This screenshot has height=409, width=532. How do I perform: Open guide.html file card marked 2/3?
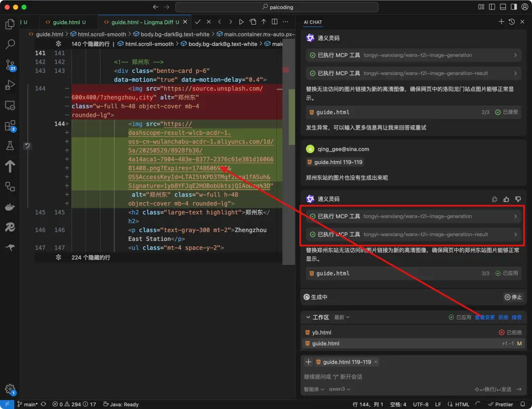(x=413, y=112)
